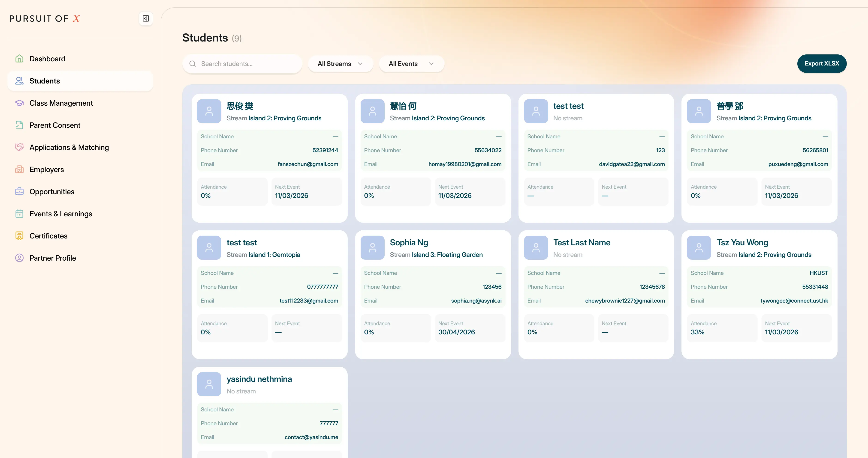Screen dimensions: 868x458
Task: Click Tsz Yau Wong's 33% attendance
Action: (697, 332)
